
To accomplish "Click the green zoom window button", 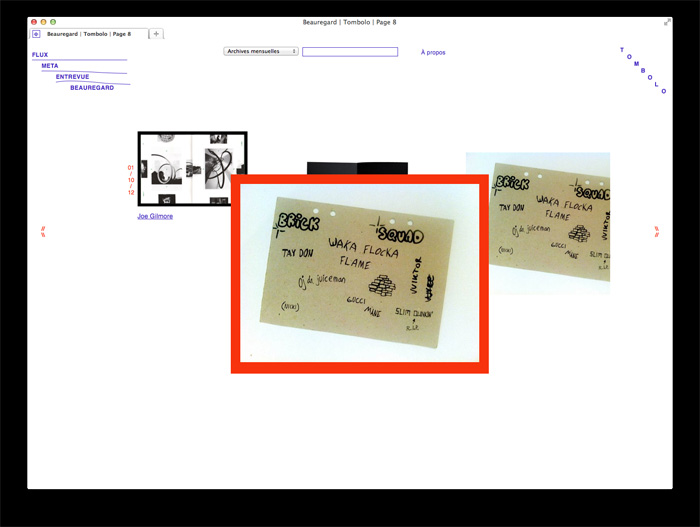I will [53, 22].
